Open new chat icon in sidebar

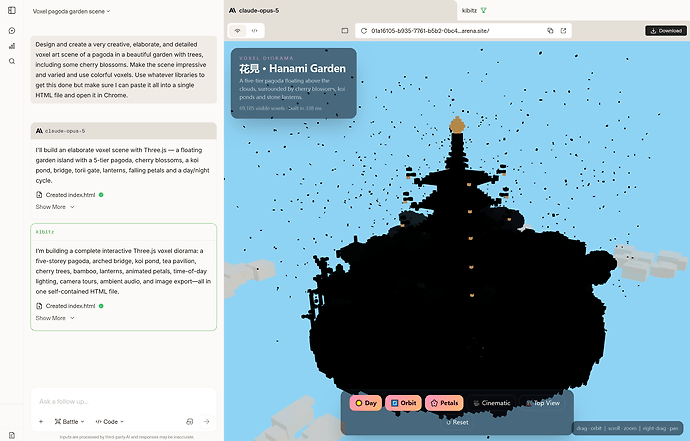pos(12,30)
